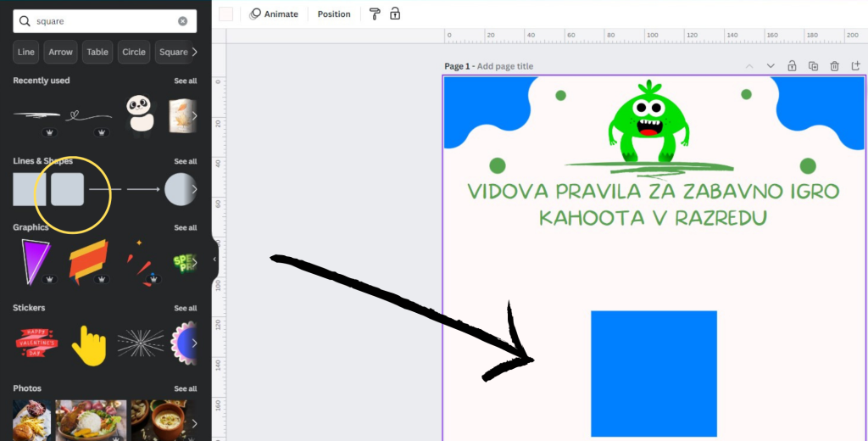The image size is (868, 441).
Task: Insert the orange ribbon banner graphic
Action: 88,261
